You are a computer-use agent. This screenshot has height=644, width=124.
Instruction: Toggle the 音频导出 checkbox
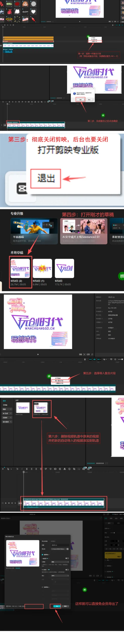[x=42, y=587]
